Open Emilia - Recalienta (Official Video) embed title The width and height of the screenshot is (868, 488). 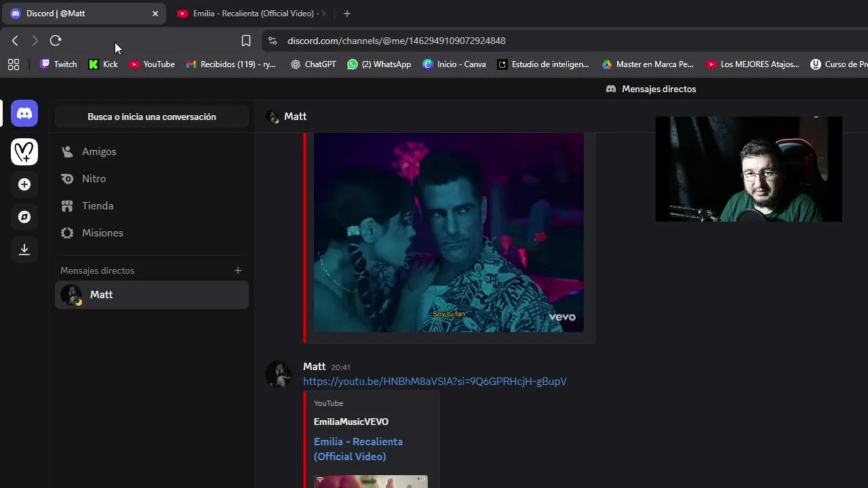pos(358,449)
